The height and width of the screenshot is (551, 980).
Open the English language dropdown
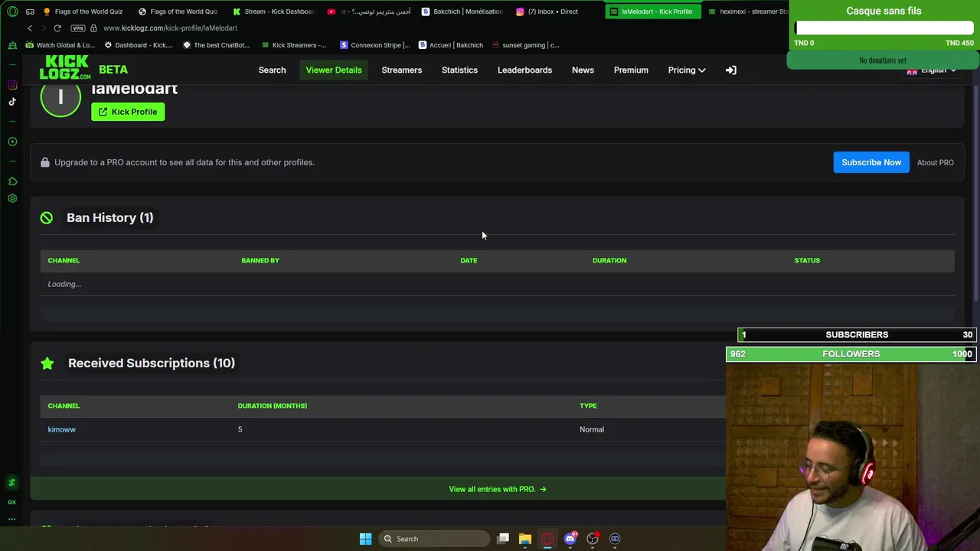(932, 70)
